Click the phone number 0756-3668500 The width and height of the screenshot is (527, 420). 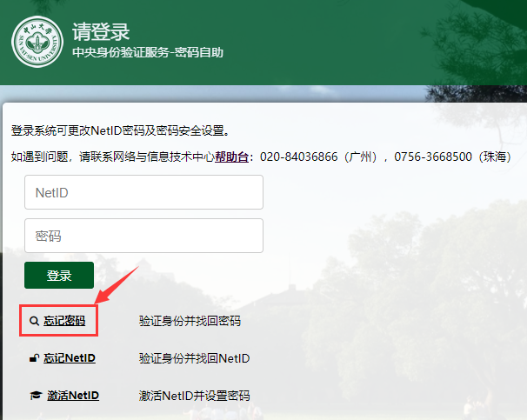[x=433, y=157]
